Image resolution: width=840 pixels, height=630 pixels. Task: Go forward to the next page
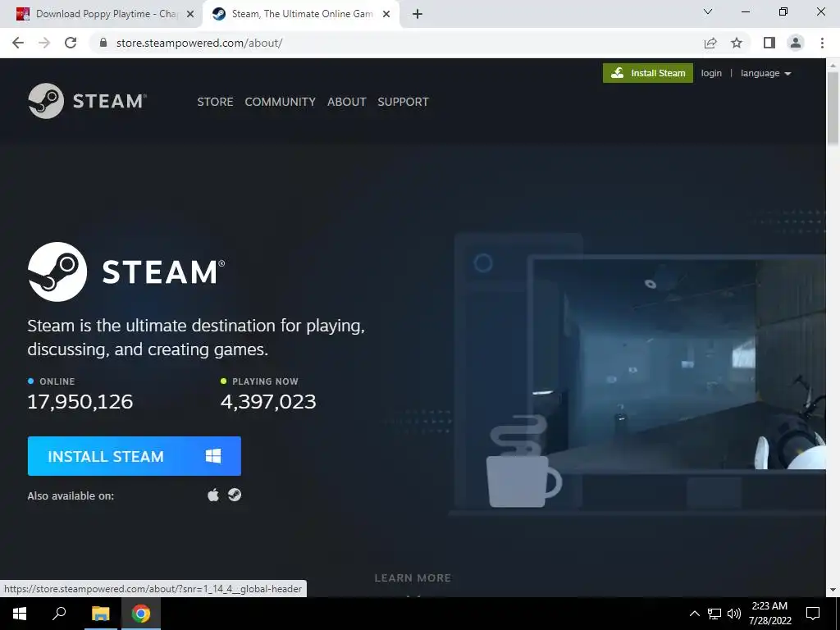tap(44, 43)
